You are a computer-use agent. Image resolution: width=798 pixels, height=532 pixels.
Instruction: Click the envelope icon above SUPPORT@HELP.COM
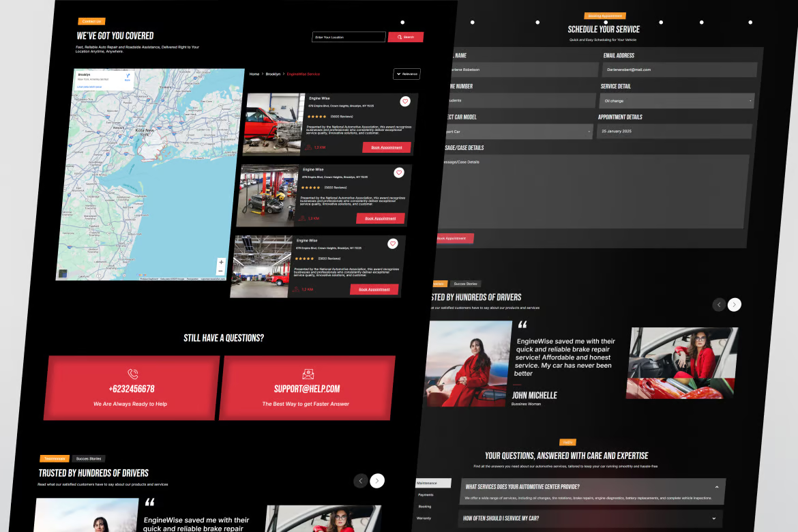(x=307, y=373)
